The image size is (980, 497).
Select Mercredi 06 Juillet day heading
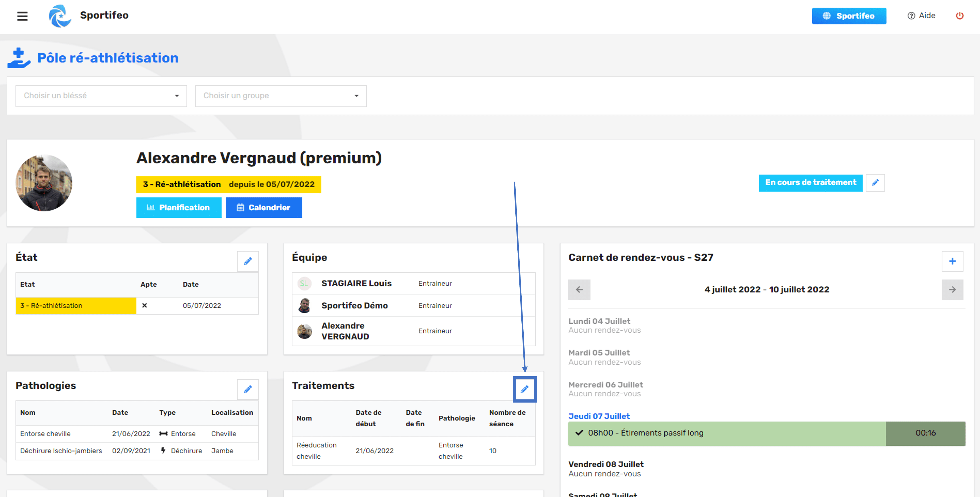606,385
